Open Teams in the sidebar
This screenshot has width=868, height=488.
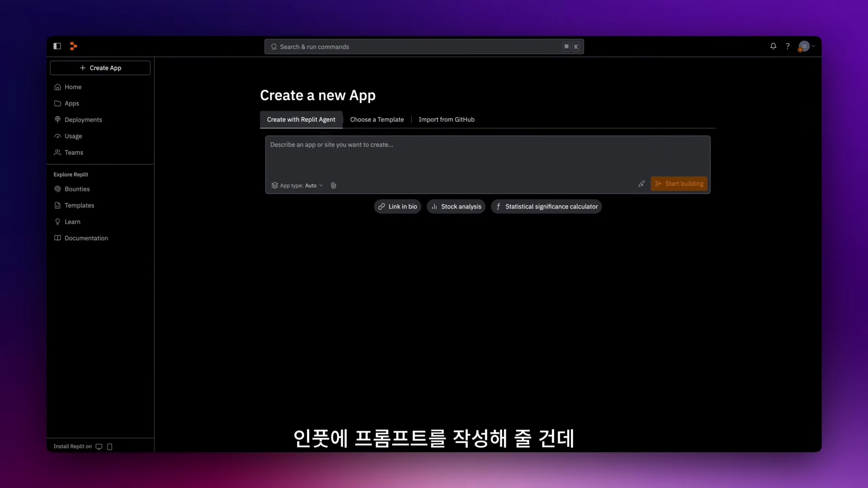[100, 153]
